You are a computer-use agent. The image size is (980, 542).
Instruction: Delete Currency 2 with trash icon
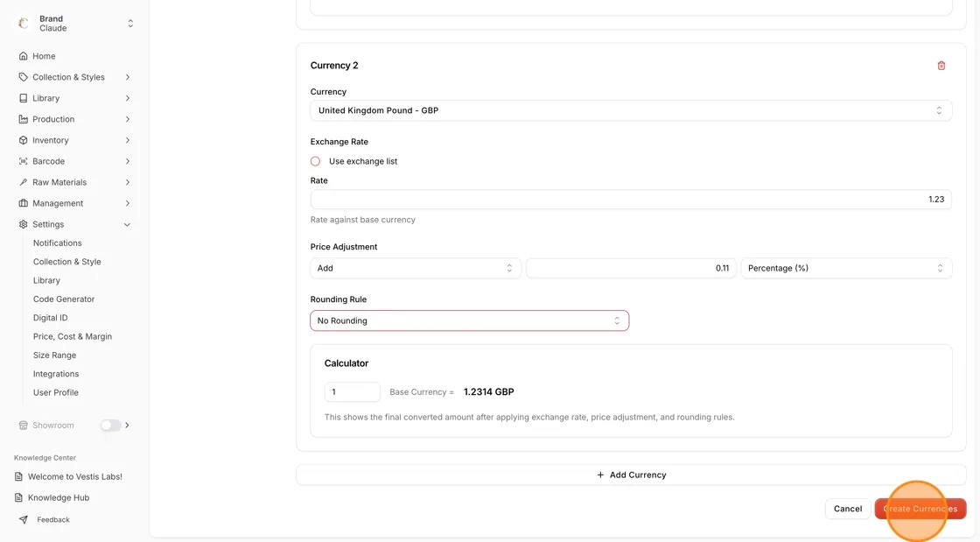coord(941,66)
